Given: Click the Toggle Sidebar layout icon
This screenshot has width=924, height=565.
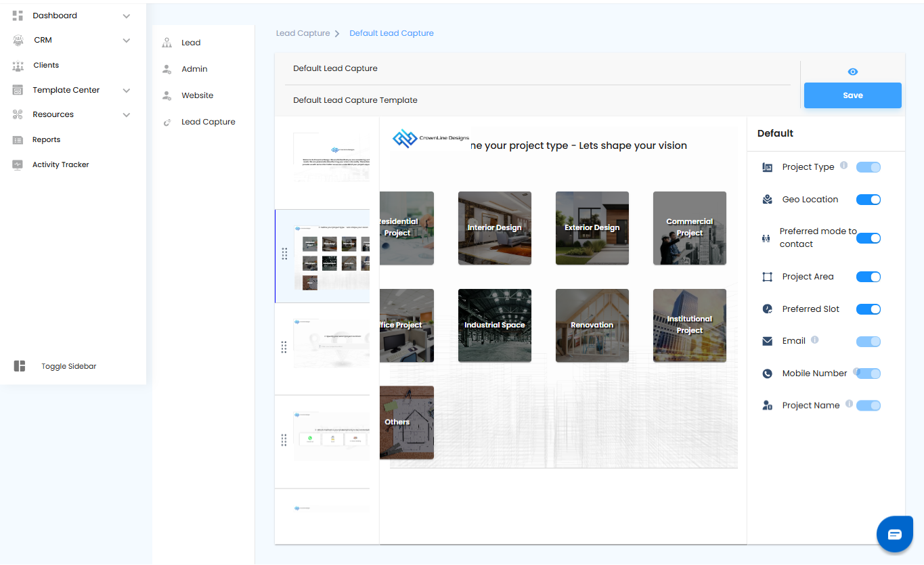Looking at the screenshot, I should pyautogui.click(x=20, y=366).
